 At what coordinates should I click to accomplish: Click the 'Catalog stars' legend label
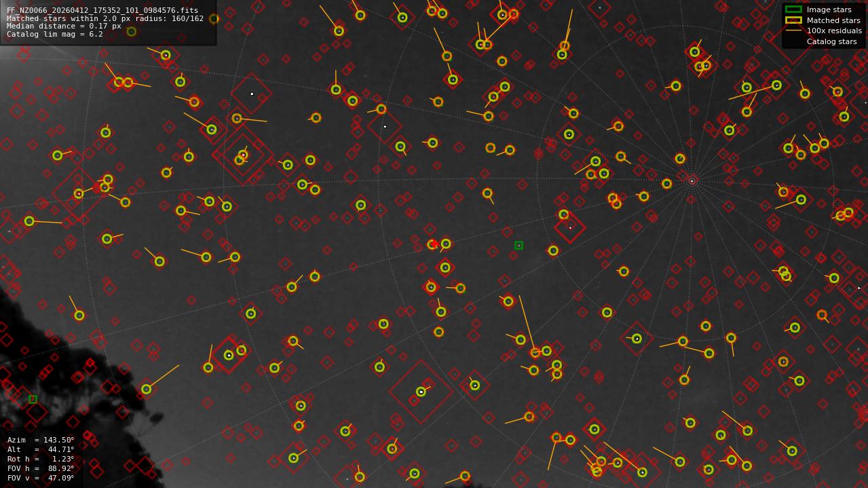pyautogui.click(x=831, y=41)
